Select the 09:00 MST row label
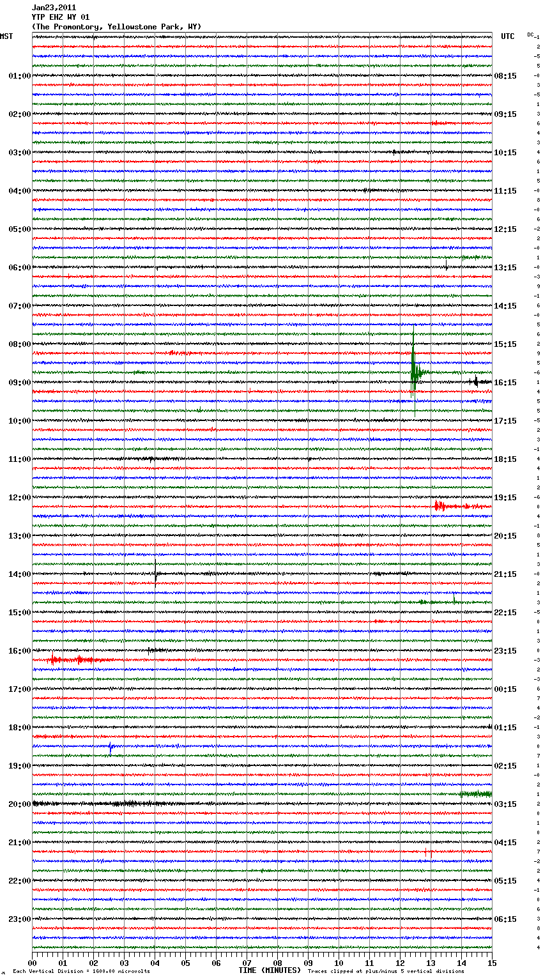 19,383
